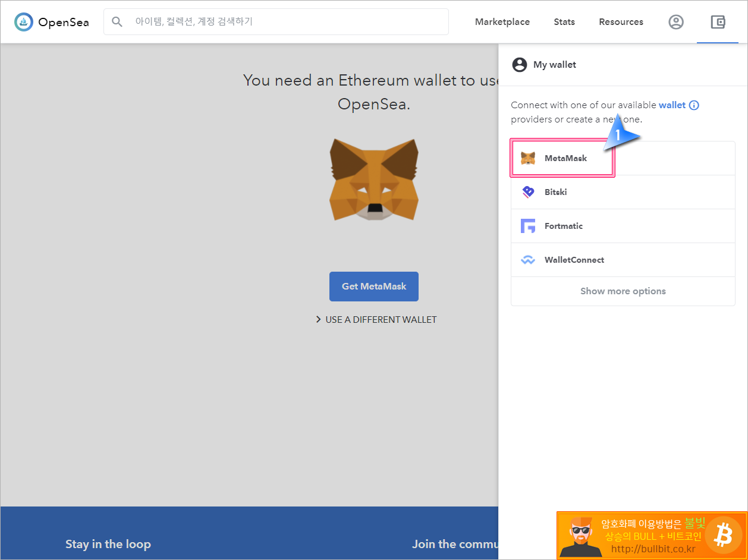Click the wallet info circle icon
Image resolution: width=748 pixels, height=560 pixels.
click(x=694, y=105)
